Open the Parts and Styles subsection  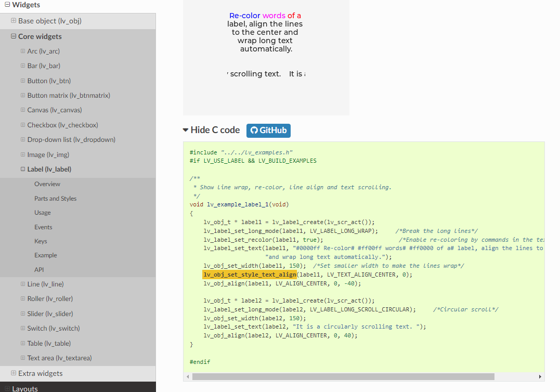point(55,199)
